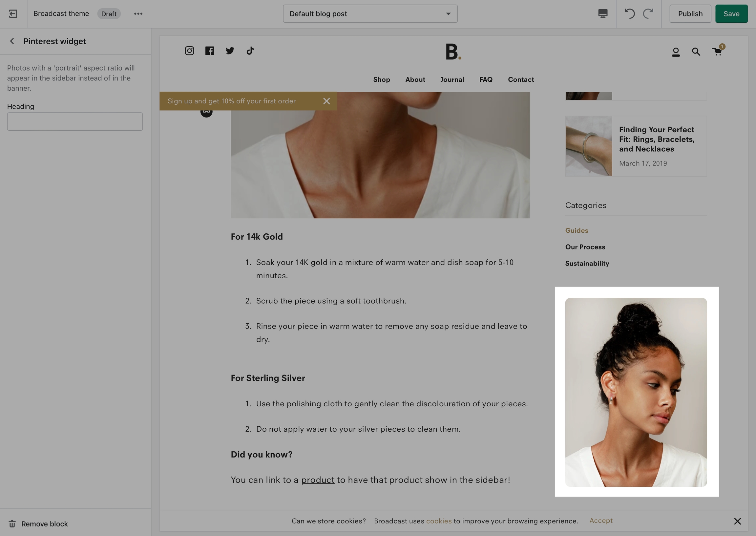Image resolution: width=756 pixels, height=536 pixels.
Task: Click the Publish button
Action: tap(690, 13)
